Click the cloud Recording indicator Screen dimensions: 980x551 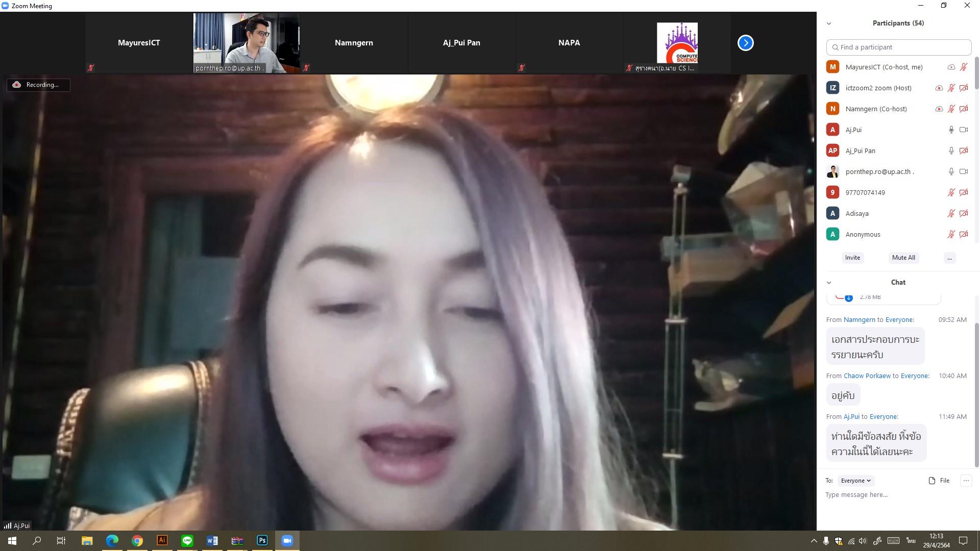coord(38,85)
